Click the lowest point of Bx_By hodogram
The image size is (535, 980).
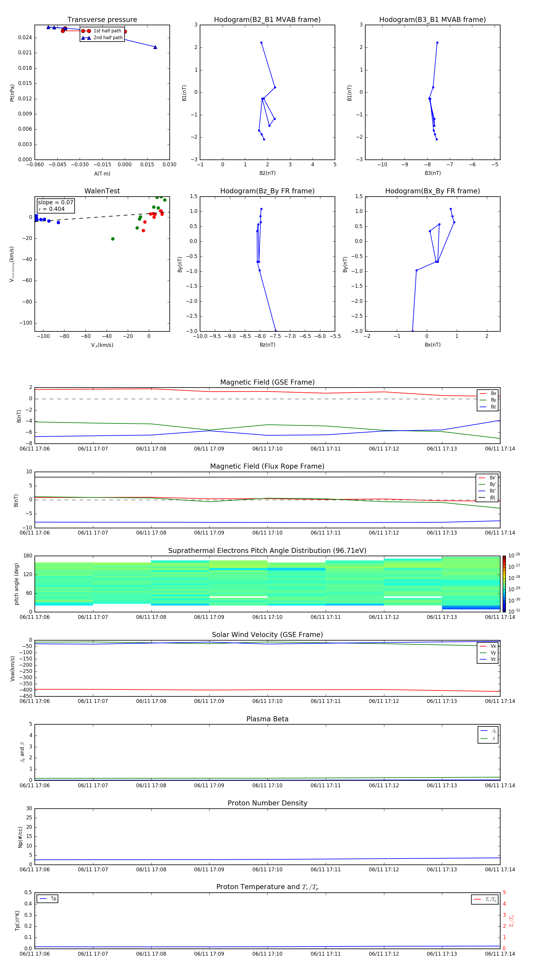pyautogui.click(x=412, y=331)
